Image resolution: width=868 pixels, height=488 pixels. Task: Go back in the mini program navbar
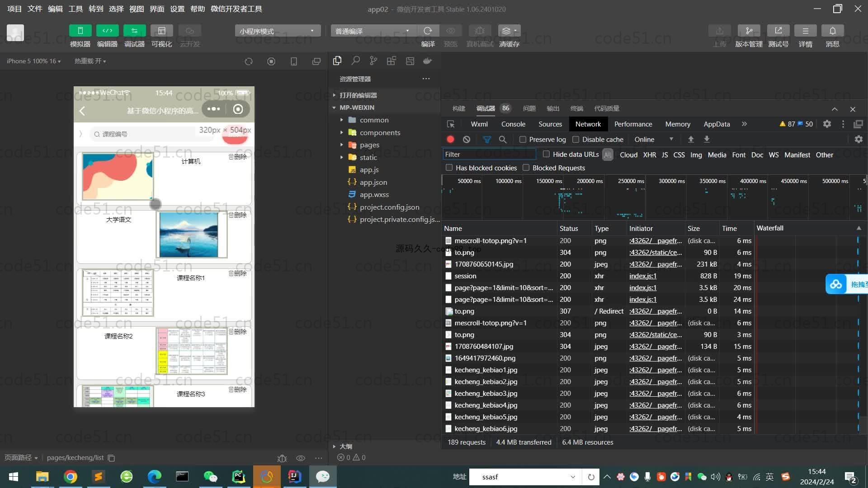tap(82, 111)
